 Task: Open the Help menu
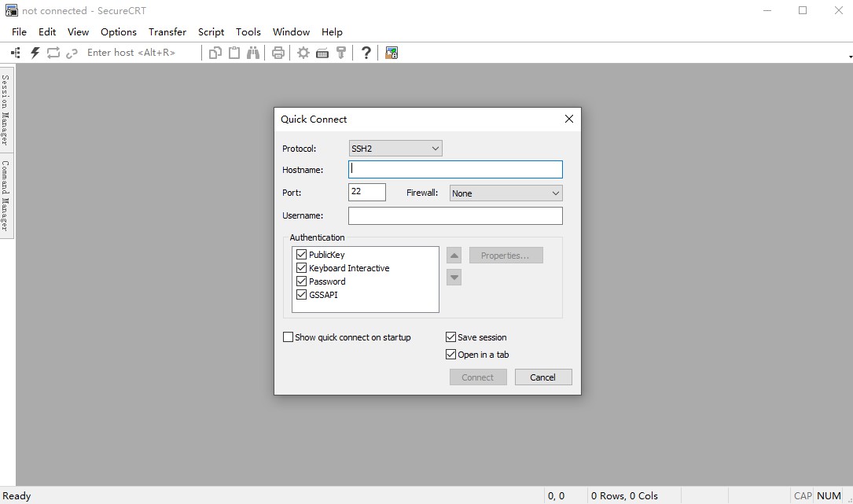tap(332, 31)
